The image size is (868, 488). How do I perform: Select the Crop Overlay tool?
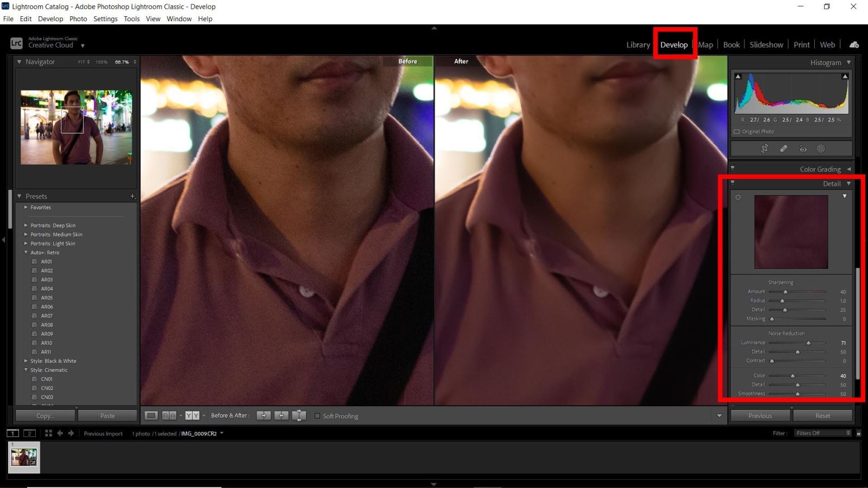tap(764, 148)
